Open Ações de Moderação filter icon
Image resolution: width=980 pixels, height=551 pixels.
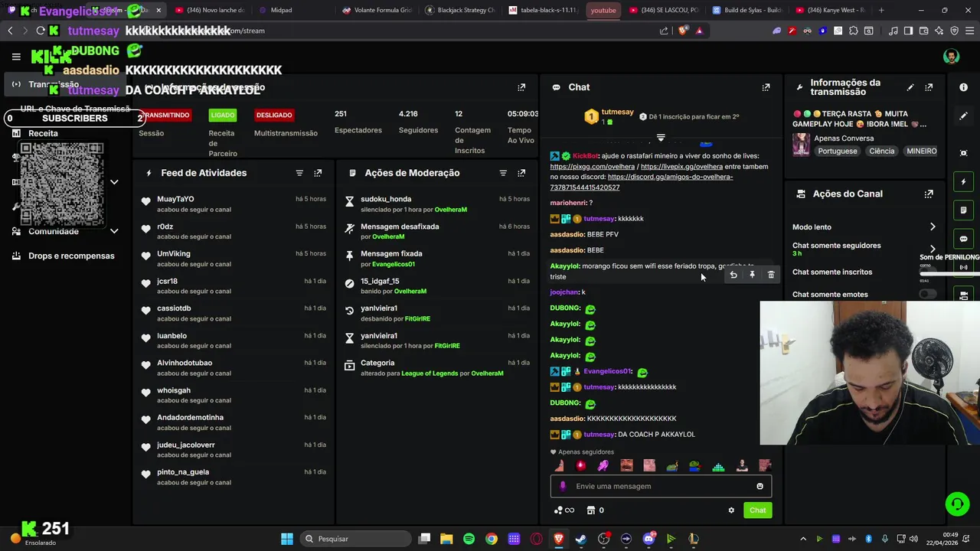coord(503,173)
